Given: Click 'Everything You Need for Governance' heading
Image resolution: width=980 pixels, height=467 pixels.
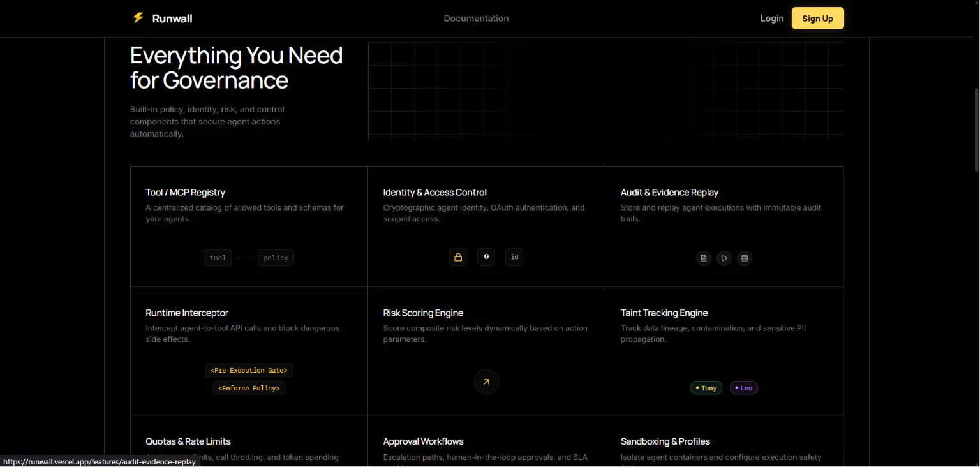Looking at the screenshot, I should coord(237,68).
